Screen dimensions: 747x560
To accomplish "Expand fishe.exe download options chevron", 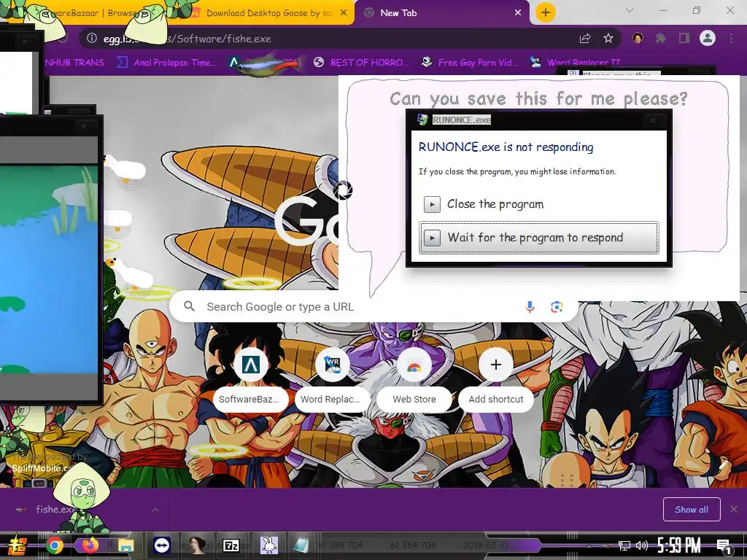I will point(155,510).
